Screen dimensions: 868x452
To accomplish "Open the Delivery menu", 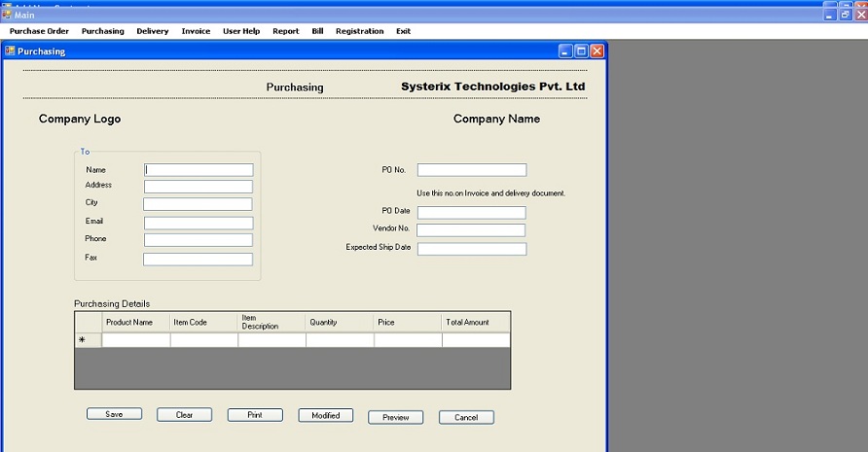I will pos(152,31).
